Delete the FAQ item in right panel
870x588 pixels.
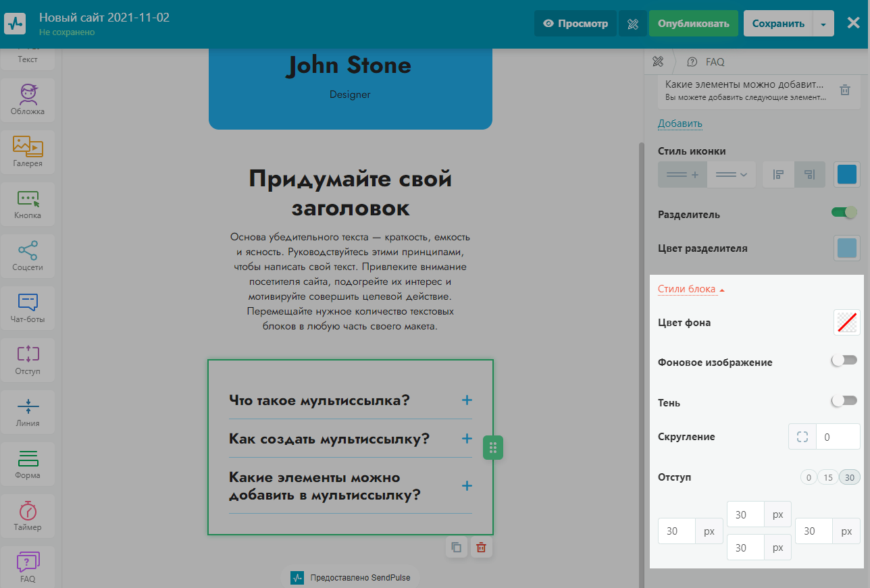pos(844,90)
